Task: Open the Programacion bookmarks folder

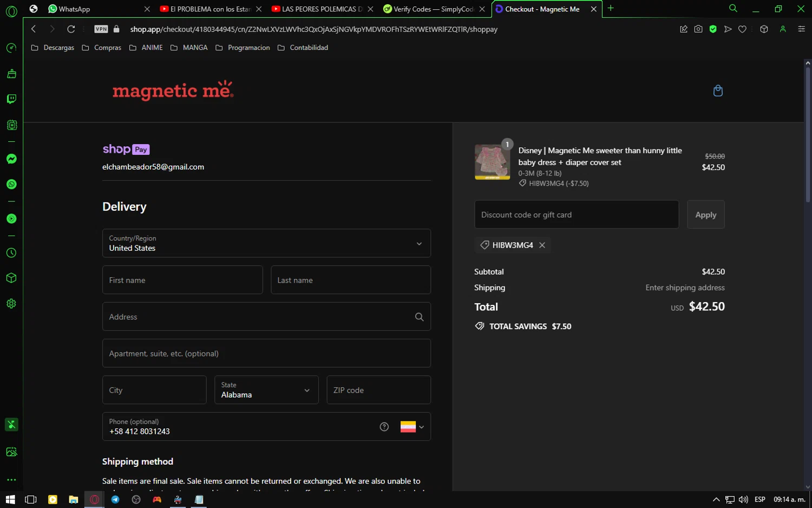Action: coord(243,48)
